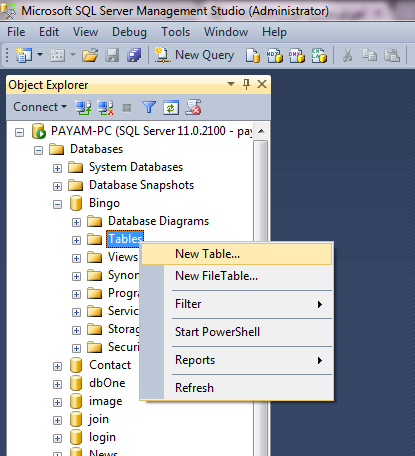
Task: Expand the Tables folder
Action: pyautogui.click(x=76, y=240)
